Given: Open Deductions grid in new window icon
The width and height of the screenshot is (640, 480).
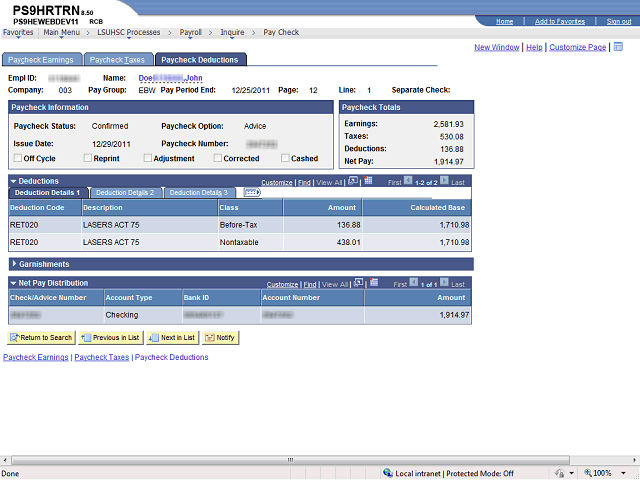Looking at the screenshot, I should (353, 180).
